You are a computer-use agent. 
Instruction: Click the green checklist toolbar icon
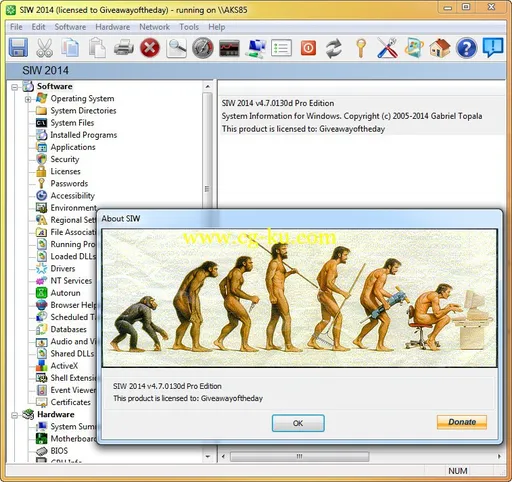point(282,48)
